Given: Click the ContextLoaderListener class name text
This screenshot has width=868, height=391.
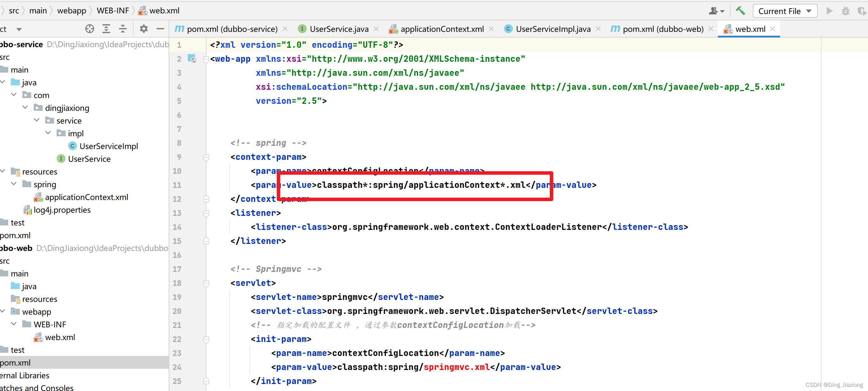Looking at the screenshot, I should 548,227.
